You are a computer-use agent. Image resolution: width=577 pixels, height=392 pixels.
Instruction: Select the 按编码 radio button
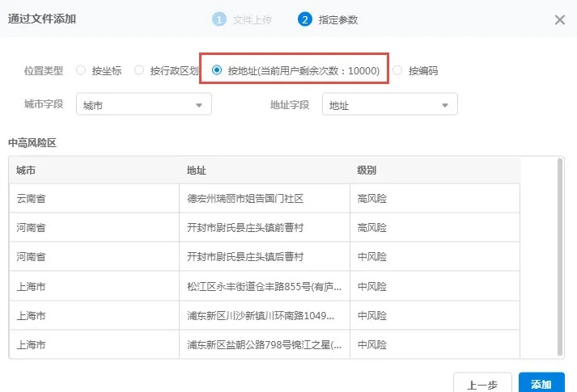[397, 70]
